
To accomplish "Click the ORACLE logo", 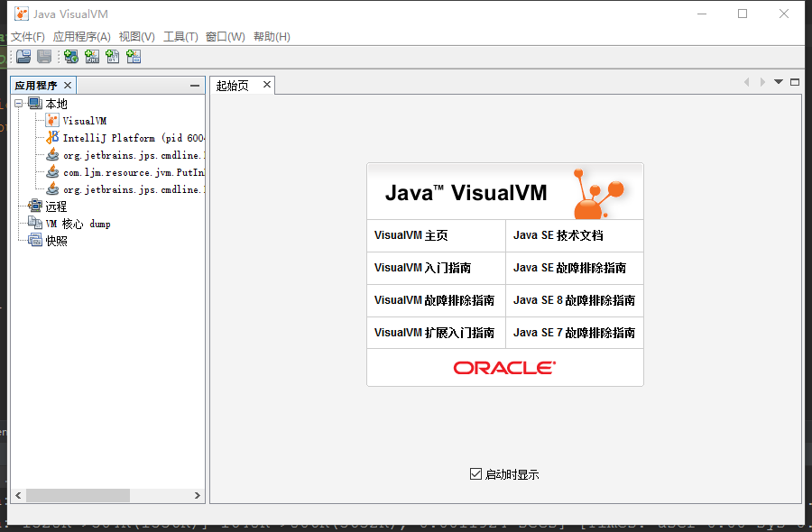I will pos(505,368).
